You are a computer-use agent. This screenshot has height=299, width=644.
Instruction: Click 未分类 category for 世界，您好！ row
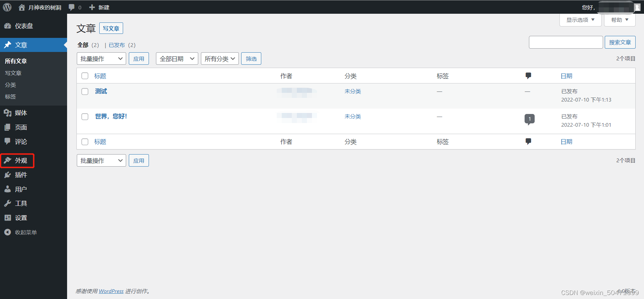tap(353, 116)
